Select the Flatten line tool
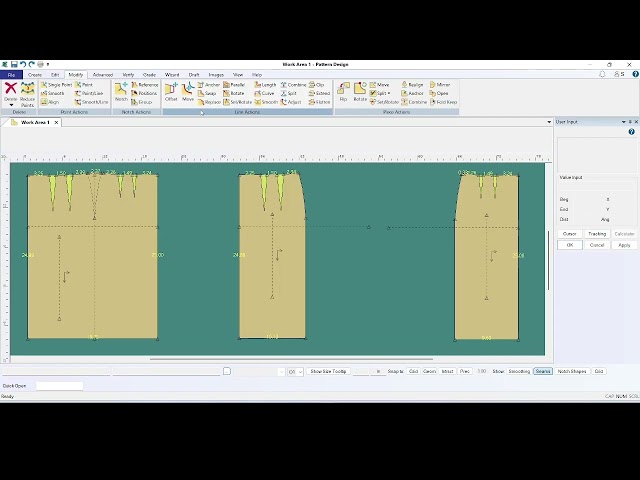 [x=320, y=102]
